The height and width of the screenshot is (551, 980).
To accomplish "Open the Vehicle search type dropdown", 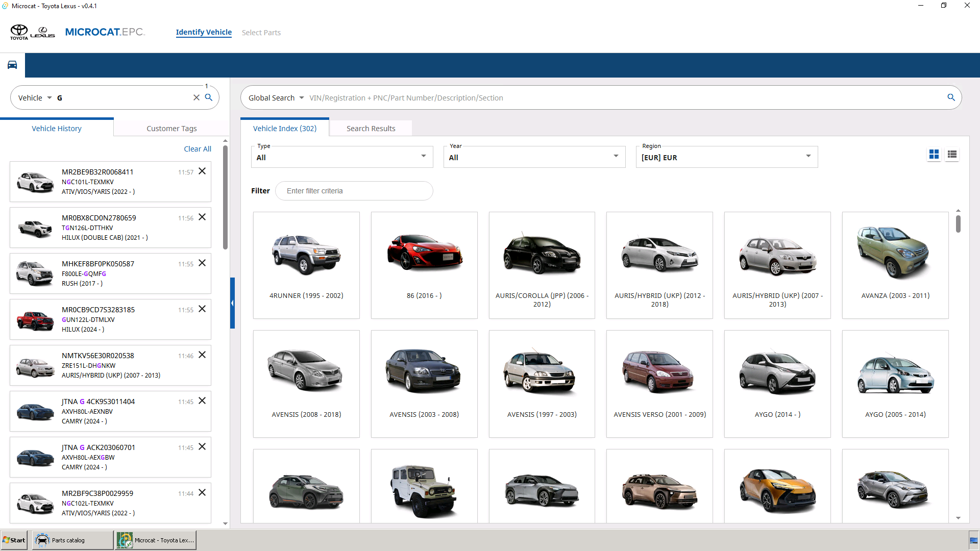I will pos(35,98).
